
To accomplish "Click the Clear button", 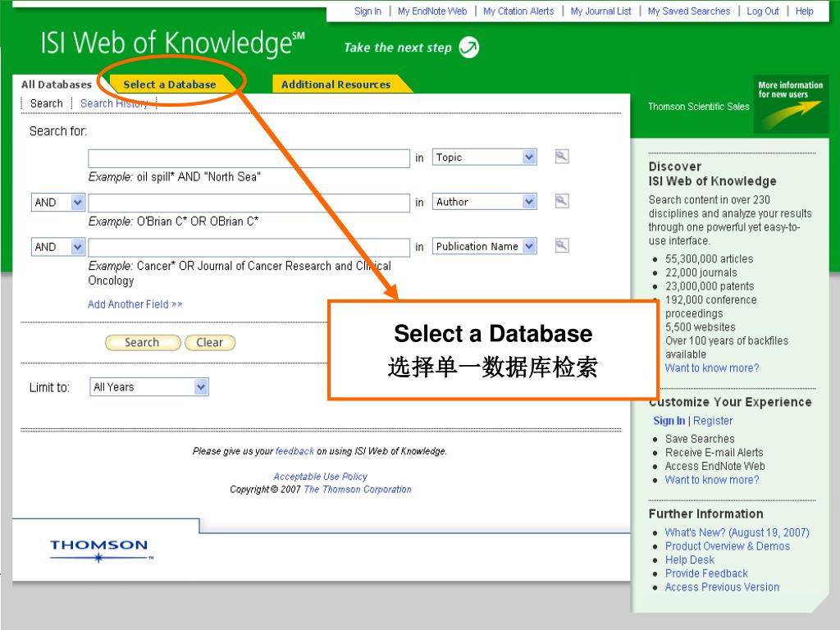I will pyautogui.click(x=210, y=342).
